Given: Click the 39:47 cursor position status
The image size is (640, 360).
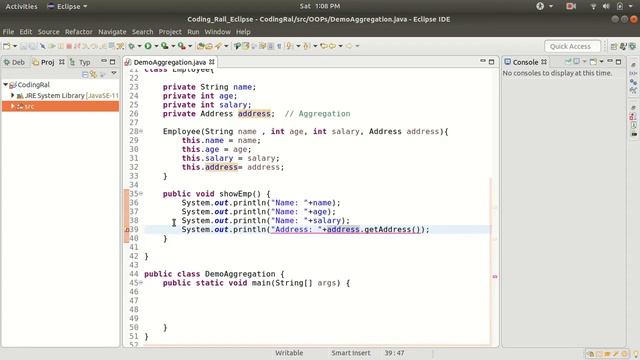Looking at the screenshot, I should pos(394,353).
